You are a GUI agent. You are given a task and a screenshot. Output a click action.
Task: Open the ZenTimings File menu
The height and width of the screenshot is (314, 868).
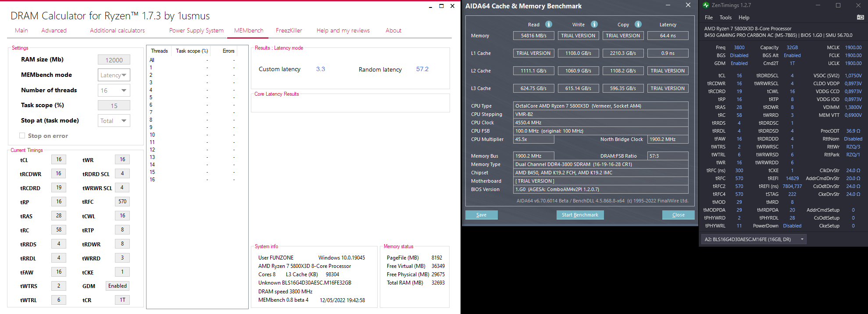(x=709, y=18)
